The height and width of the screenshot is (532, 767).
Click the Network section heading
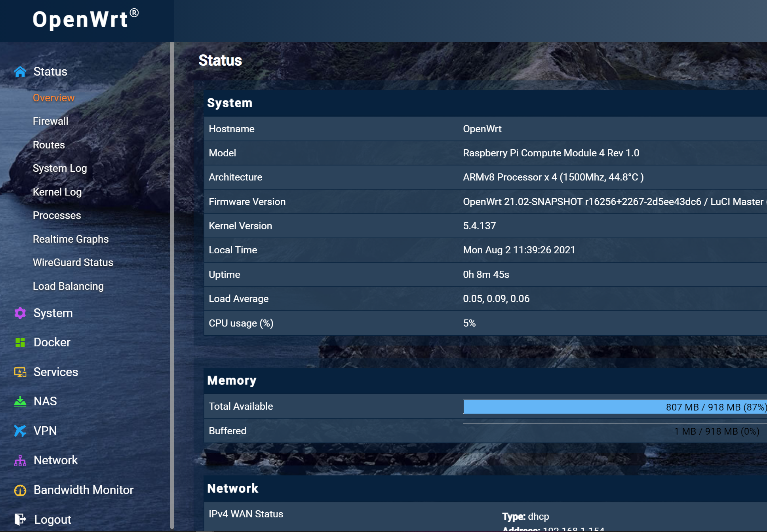point(232,488)
